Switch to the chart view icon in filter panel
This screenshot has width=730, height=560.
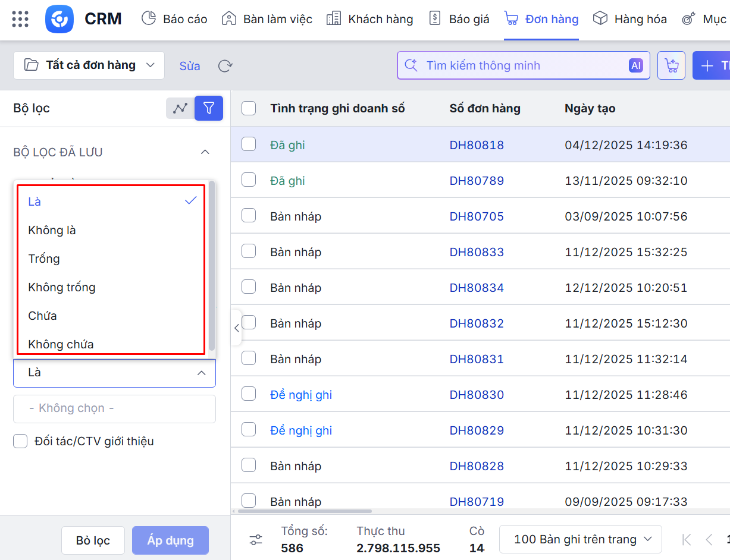pyautogui.click(x=180, y=108)
